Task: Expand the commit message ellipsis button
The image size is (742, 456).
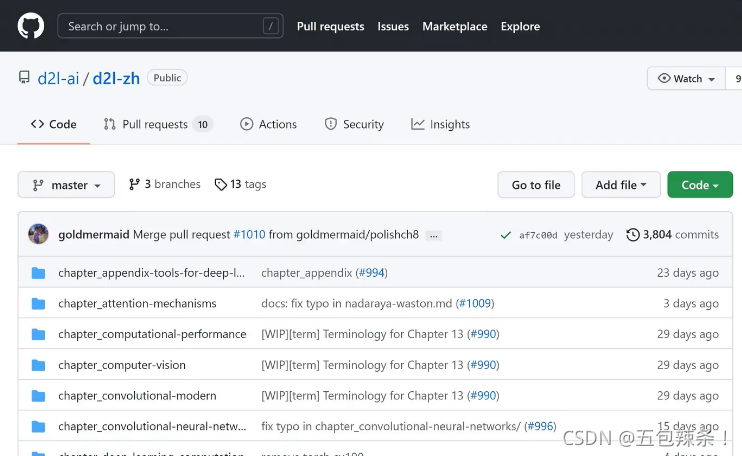Action: [x=433, y=236]
